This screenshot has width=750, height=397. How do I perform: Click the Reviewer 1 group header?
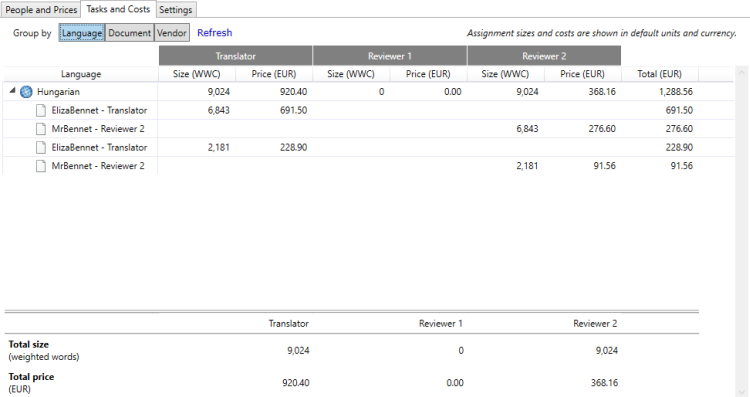tap(390, 56)
